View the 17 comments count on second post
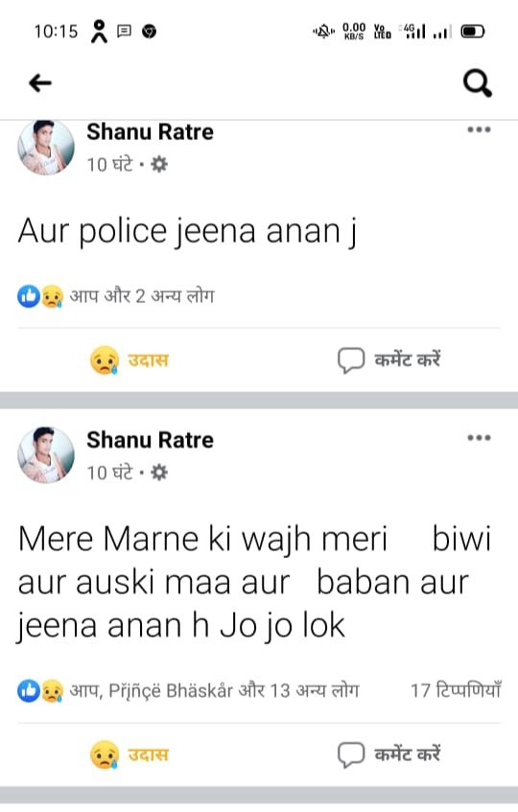 tap(456, 690)
